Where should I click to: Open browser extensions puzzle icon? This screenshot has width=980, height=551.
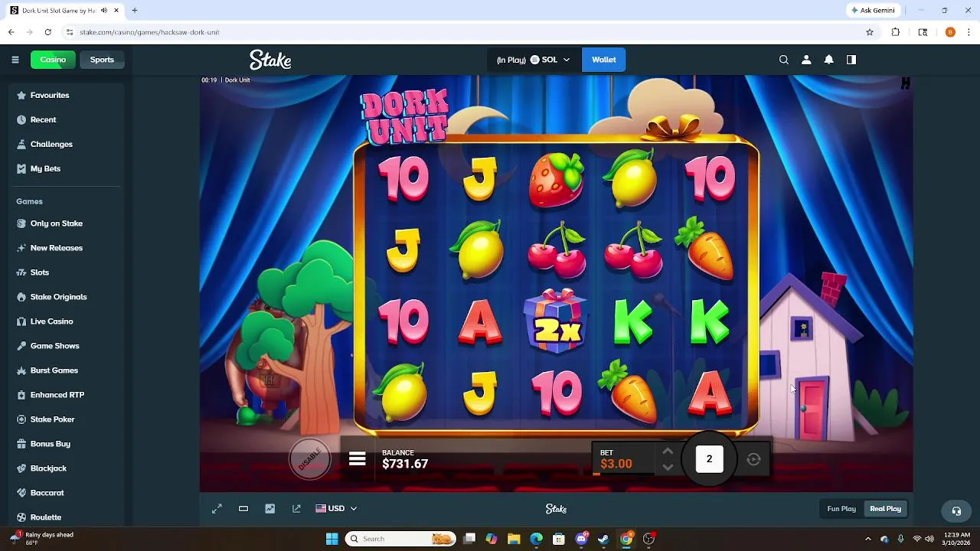click(896, 32)
